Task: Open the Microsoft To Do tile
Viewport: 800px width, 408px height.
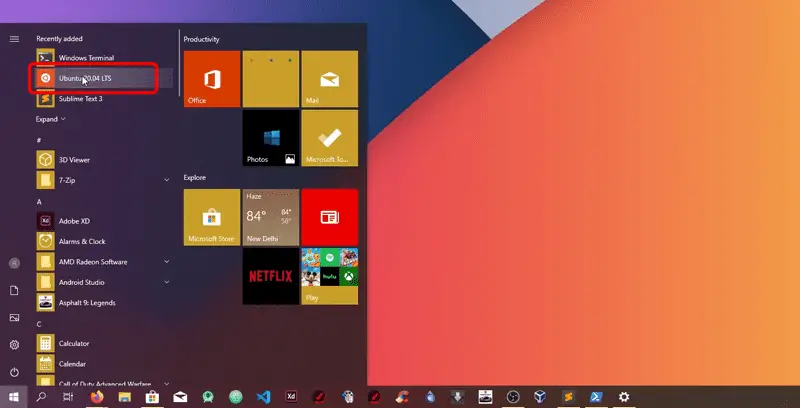Action: tap(330, 138)
